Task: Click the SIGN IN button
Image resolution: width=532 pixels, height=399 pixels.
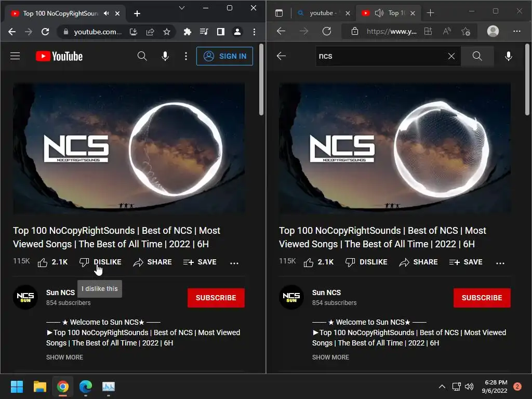Action: click(x=224, y=56)
